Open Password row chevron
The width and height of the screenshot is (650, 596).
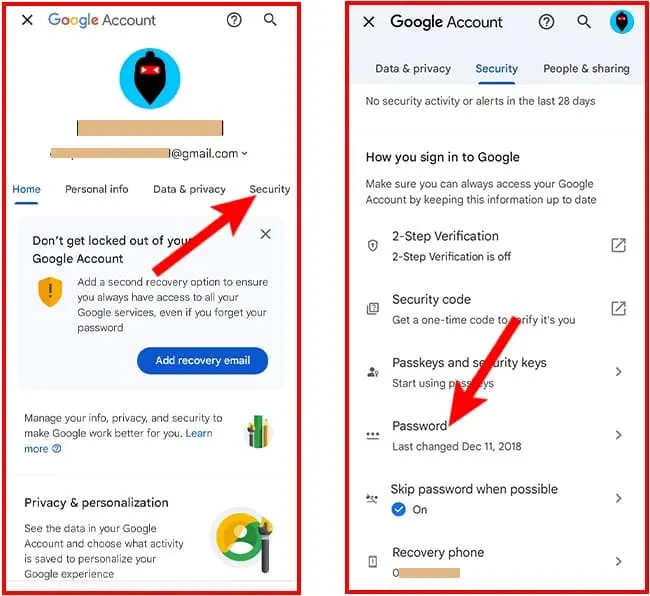click(618, 435)
